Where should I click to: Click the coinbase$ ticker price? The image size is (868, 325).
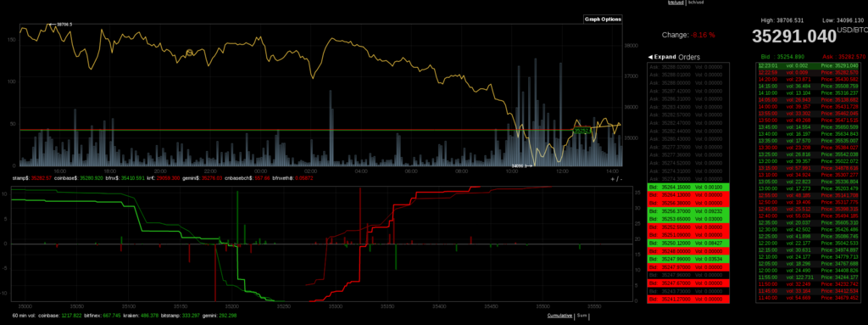tap(92, 178)
